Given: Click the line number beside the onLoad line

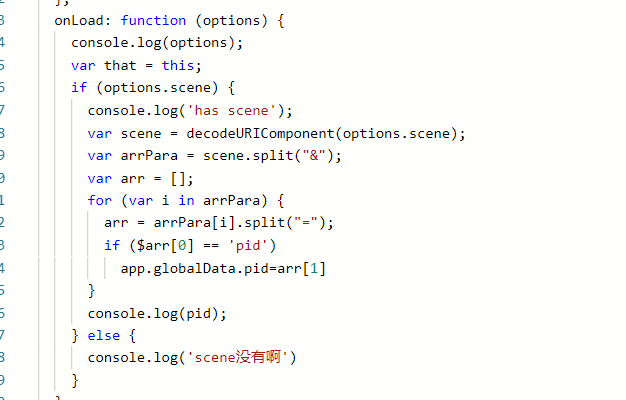Looking at the screenshot, I should pos(2,20).
